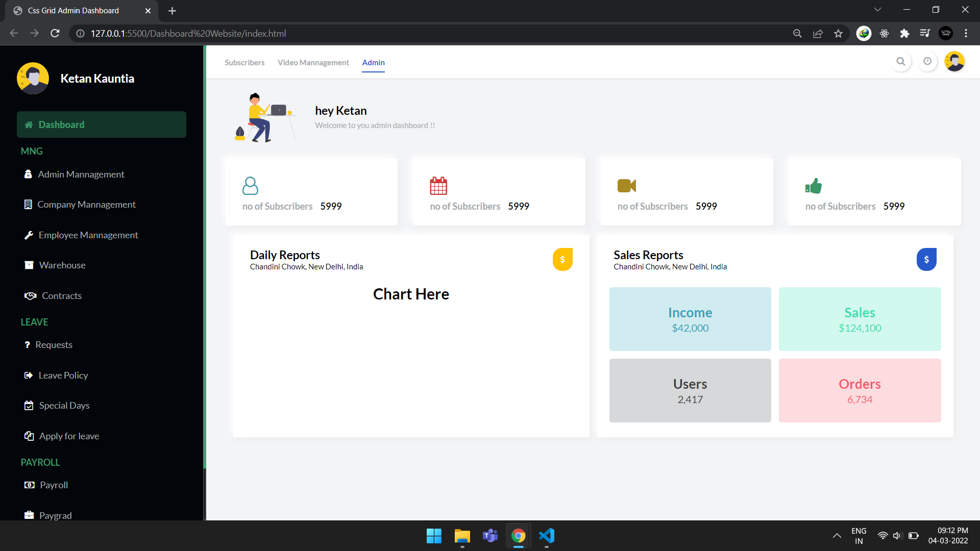
Task: Open search using the magnifier icon
Action: [x=901, y=61]
